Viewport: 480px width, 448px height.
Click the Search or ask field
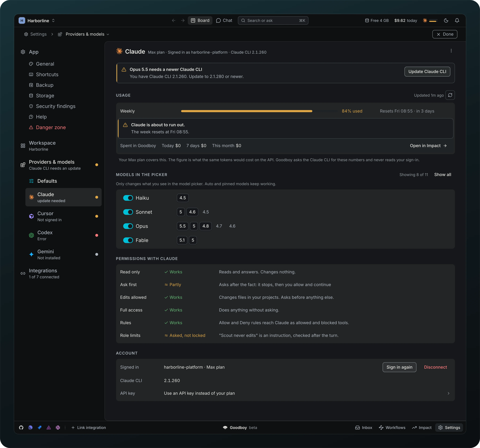coord(273,20)
